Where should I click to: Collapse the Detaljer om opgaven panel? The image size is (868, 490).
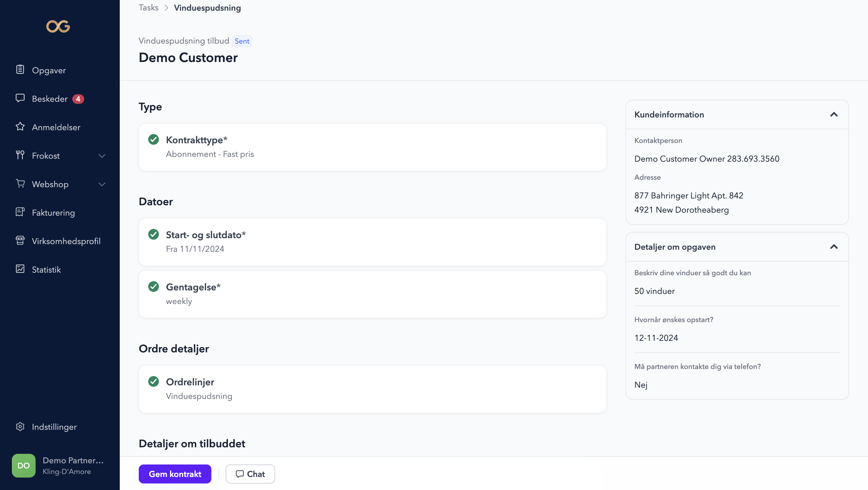pos(834,246)
